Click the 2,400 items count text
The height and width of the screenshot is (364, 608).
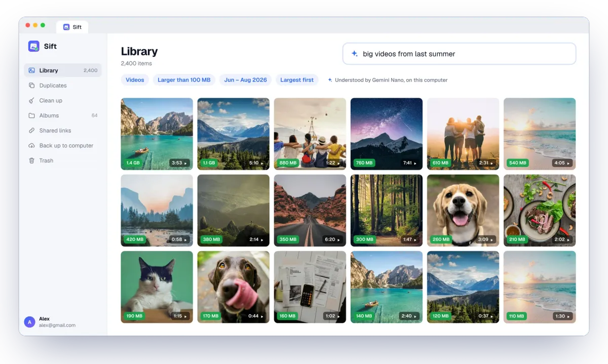click(x=136, y=63)
